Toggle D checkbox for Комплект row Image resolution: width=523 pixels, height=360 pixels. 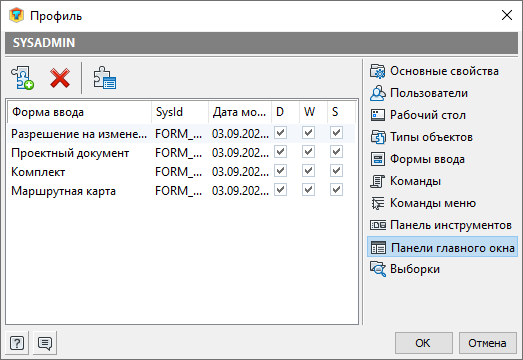pyautogui.click(x=281, y=171)
